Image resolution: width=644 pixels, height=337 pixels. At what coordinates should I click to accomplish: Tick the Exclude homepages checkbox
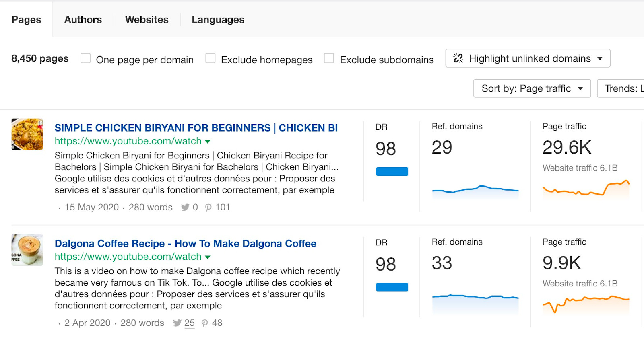tap(211, 58)
